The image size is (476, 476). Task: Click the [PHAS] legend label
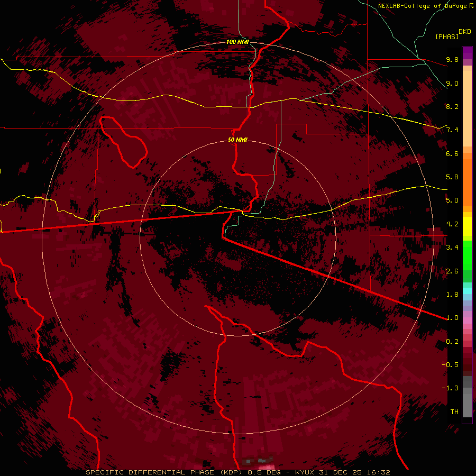tap(447, 36)
